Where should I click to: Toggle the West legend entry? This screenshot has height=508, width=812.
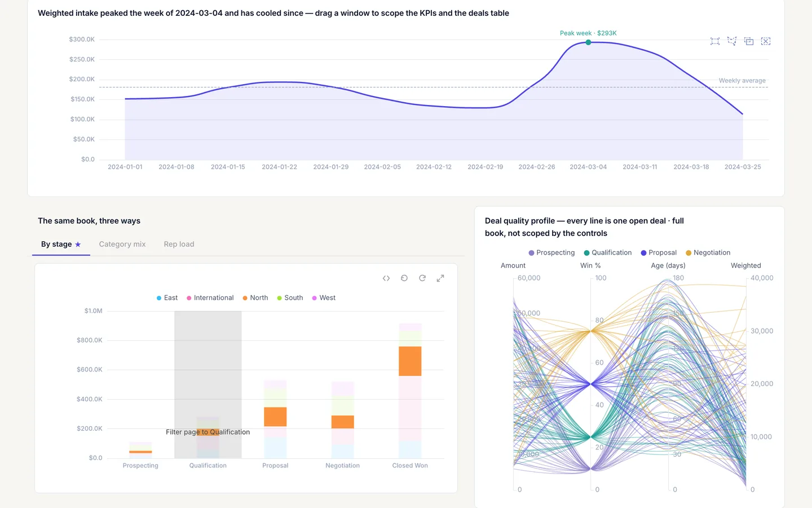point(324,298)
